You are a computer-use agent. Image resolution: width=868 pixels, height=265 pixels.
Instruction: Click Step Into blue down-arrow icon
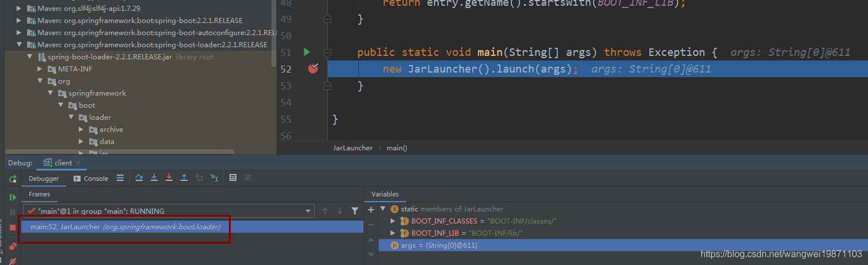[154, 178]
